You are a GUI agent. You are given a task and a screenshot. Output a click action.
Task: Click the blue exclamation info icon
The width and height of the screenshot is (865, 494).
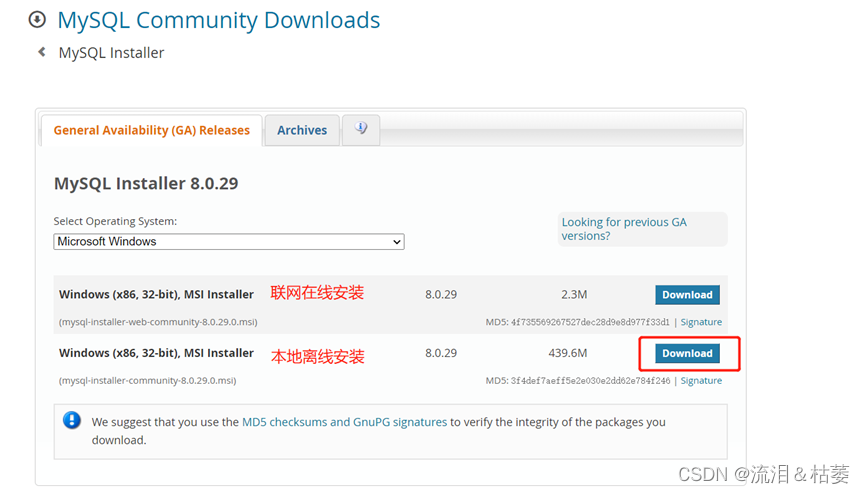72,420
